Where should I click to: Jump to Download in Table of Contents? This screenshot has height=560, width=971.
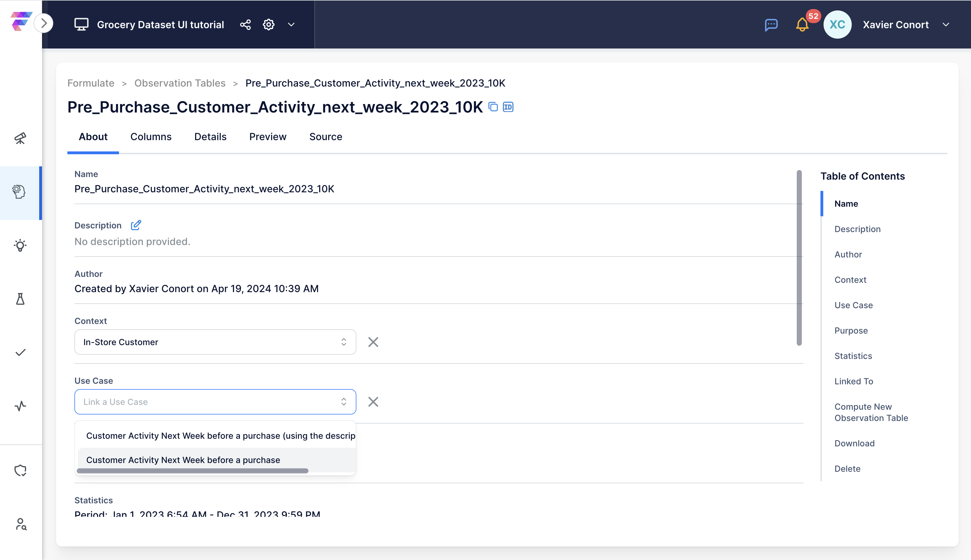pos(855,444)
